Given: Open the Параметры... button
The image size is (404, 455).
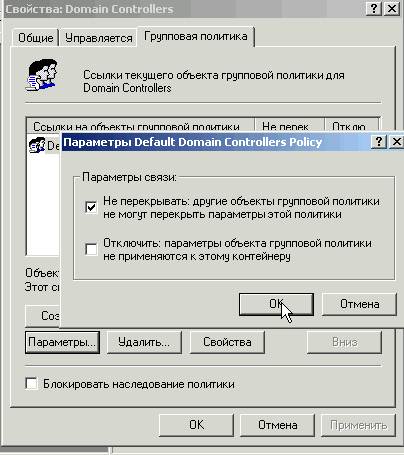Looking at the screenshot, I should (x=62, y=342).
